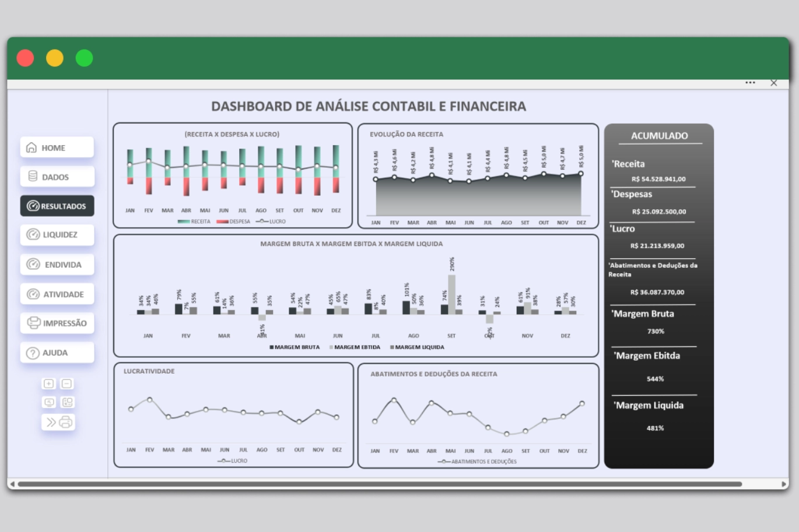Select the Receita x Despesa x Lucro chart
Viewport: 799px width, 532px height.
click(x=233, y=175)
